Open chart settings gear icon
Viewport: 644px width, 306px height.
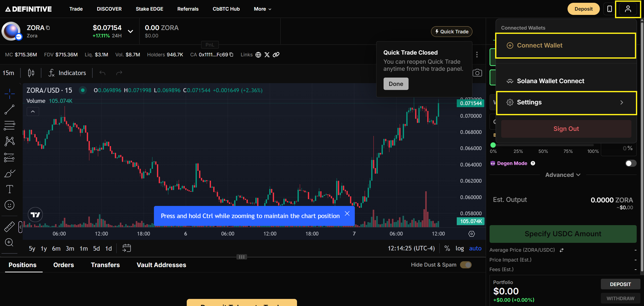coord(471,234)
